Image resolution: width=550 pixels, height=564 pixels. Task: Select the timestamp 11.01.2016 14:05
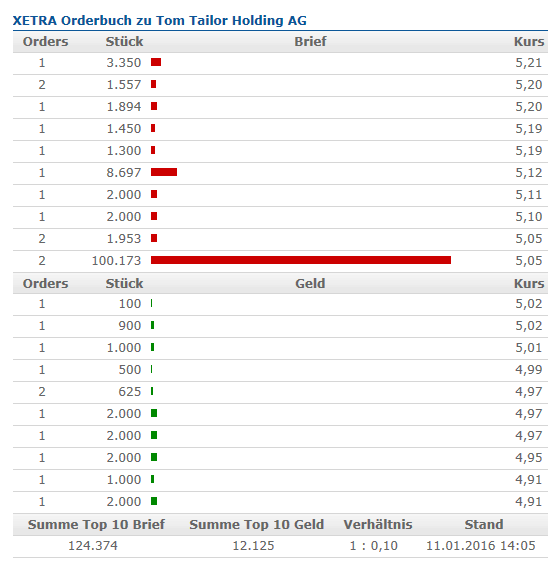click(x=481, y=546)
